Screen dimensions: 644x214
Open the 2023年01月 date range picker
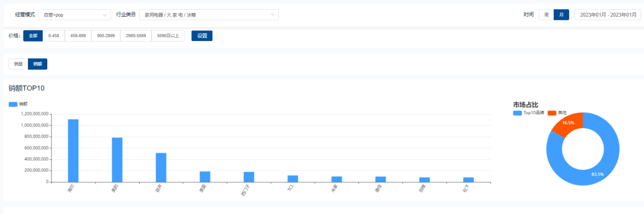[607, 15]
